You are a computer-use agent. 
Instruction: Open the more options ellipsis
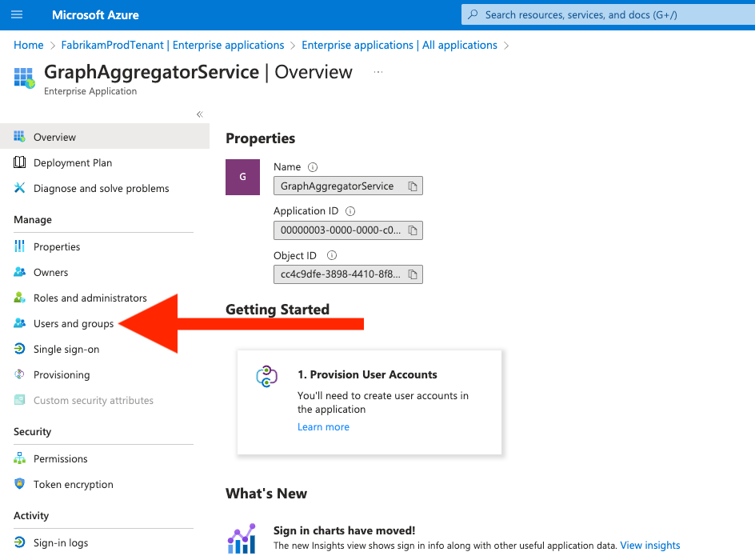(378, 72)
